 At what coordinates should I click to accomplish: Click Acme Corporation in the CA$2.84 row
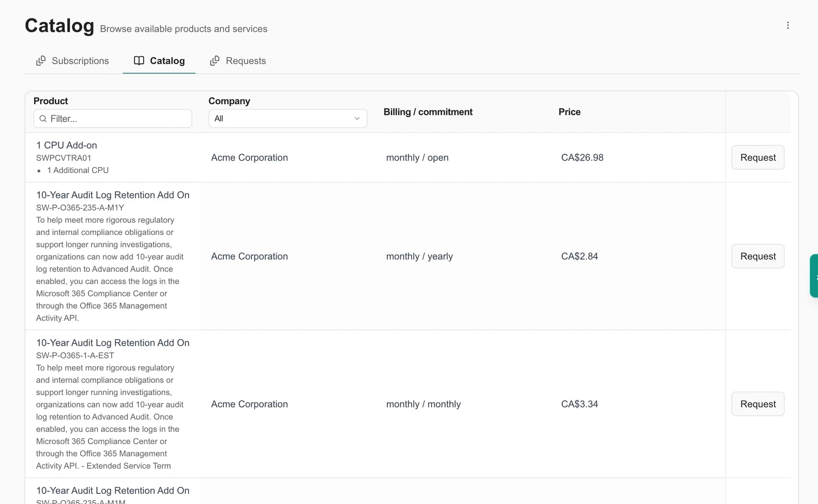click(249, 256)
